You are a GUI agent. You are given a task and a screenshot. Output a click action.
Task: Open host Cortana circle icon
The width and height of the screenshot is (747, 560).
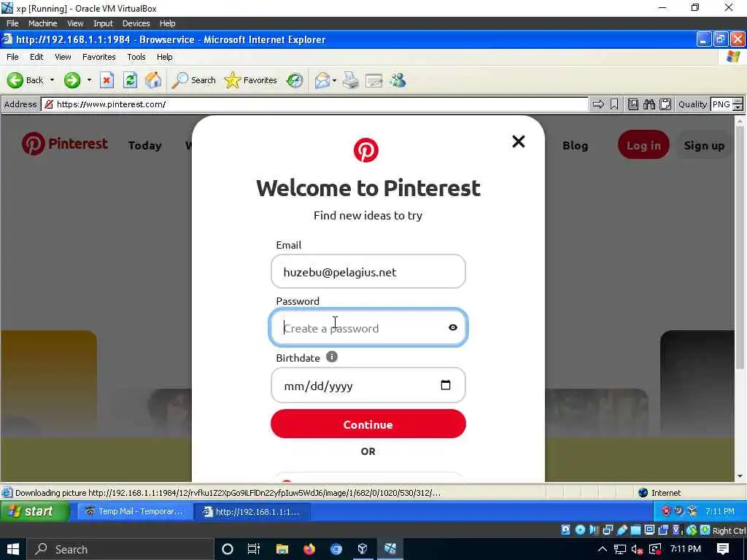tap(228, 549)
